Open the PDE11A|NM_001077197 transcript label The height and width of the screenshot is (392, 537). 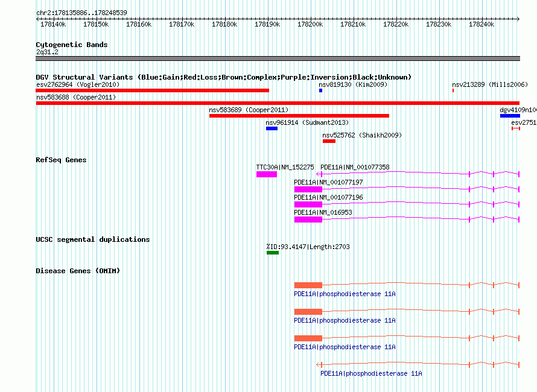[x=328, y=182]
